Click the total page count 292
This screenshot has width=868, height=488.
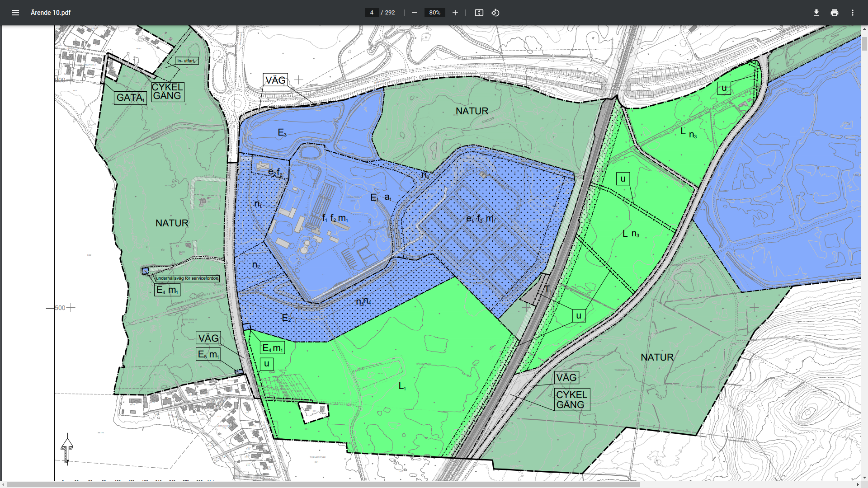(390, 13)
